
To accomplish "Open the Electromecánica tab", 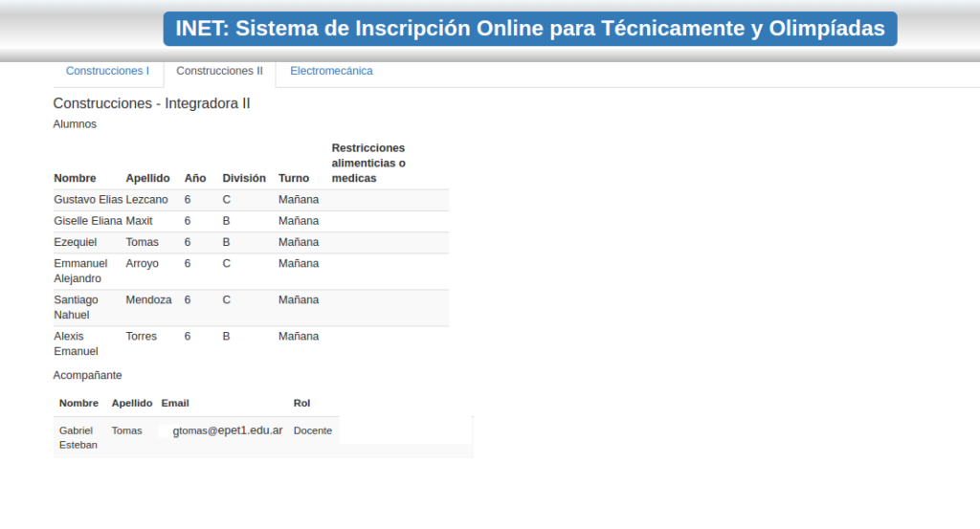I will [x=331, y=71].
